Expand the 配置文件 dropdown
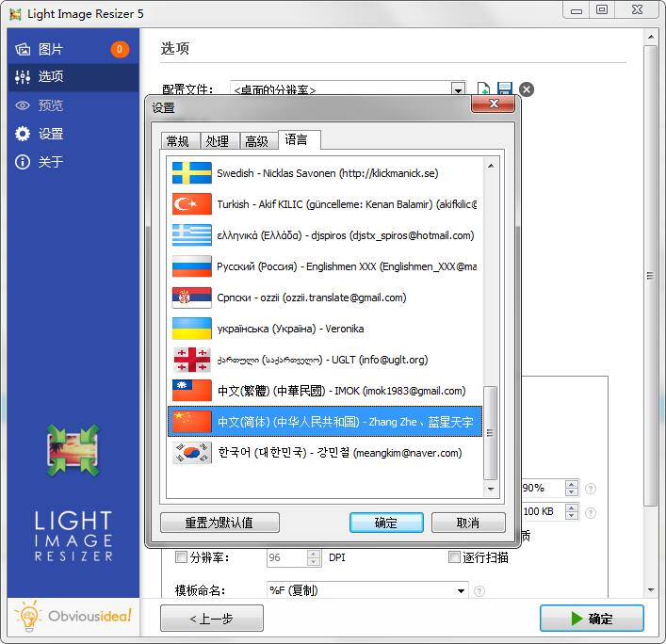This screenshot has height=644, width=666. click(458, 89)
